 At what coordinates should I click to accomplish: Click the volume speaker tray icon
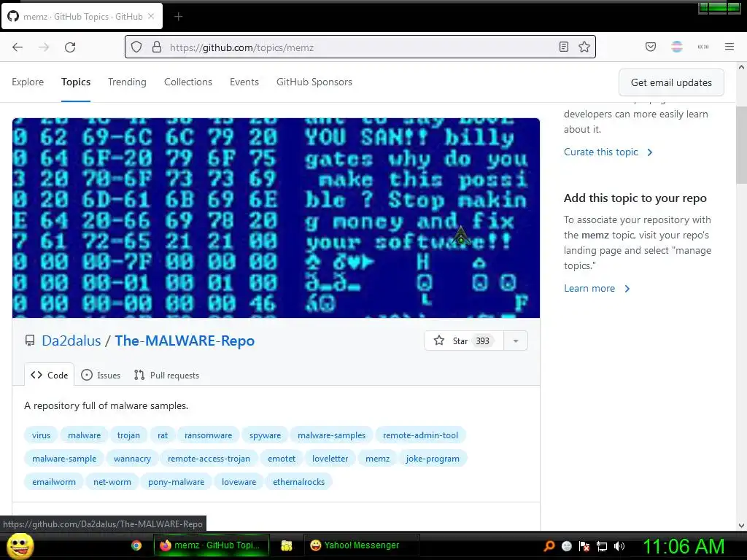point(619,546)
